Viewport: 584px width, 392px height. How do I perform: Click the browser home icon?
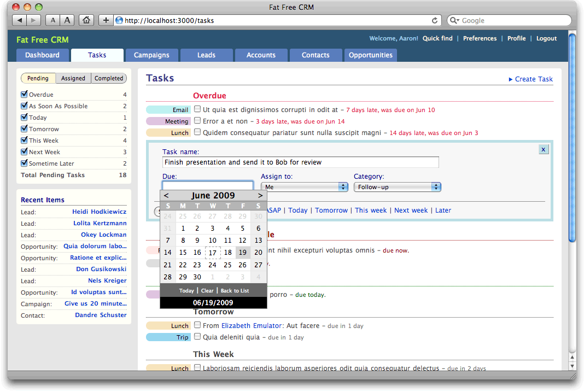[86, 20]
